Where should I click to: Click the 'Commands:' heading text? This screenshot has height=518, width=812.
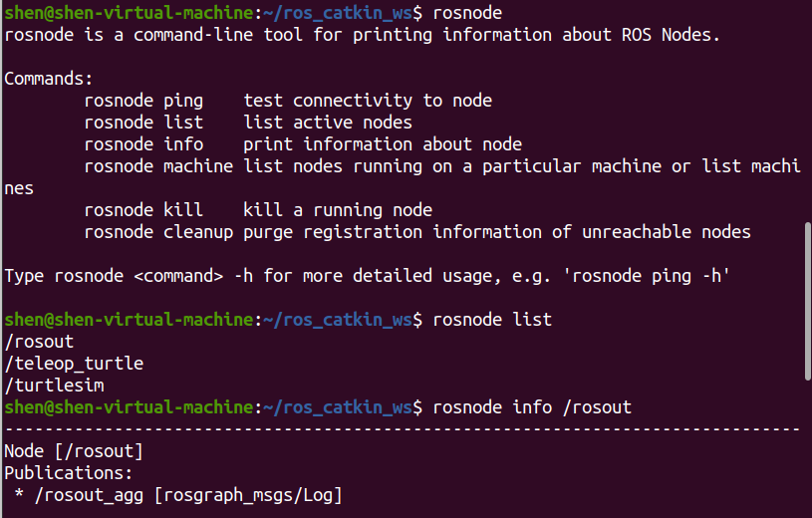(49, 78)
